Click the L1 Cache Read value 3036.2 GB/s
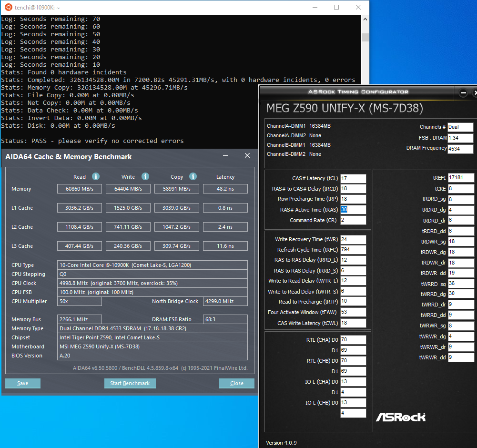Image resolution: width=477 pixels, height=448 pixels. 80,208
